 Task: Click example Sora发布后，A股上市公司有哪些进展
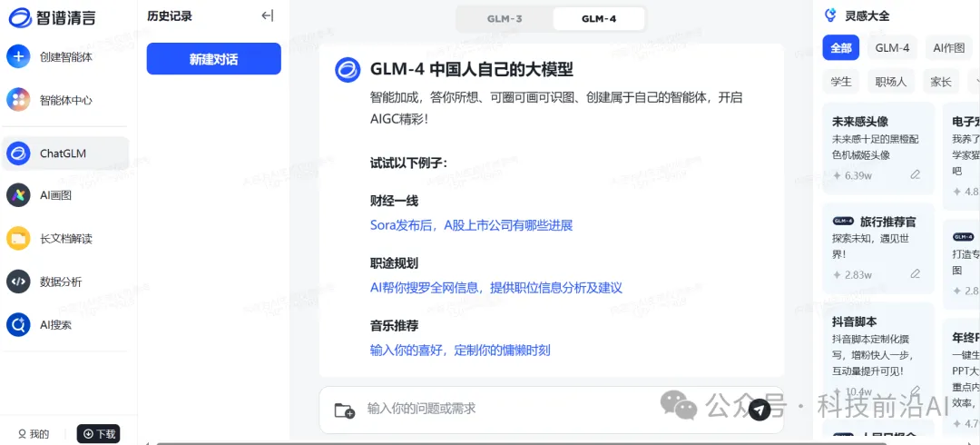click(x=471, y=225)
